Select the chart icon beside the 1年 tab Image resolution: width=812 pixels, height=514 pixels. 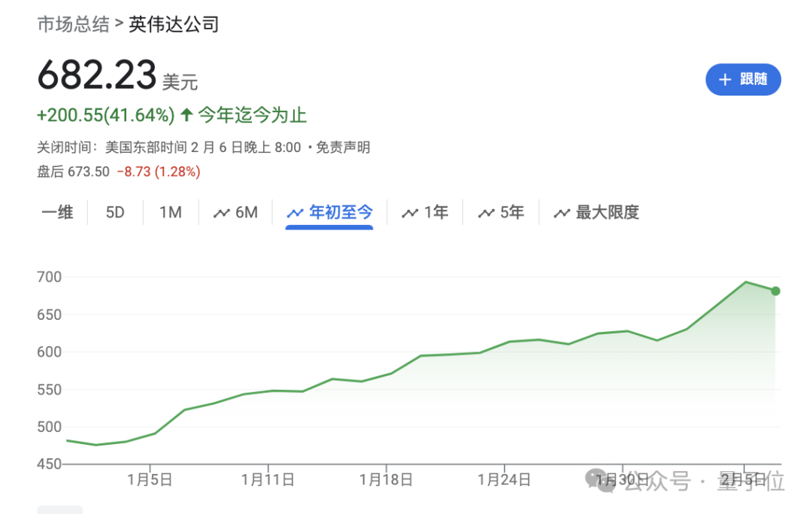[412, 212]
